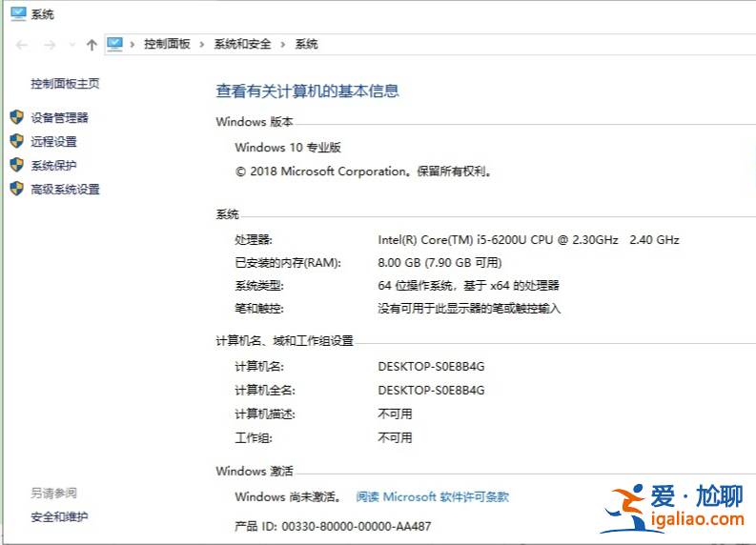The image size is (756, 545).
Task: Click 另请参阅 label in sidebar
Action: pyautogui.click(x=54, y=493)
